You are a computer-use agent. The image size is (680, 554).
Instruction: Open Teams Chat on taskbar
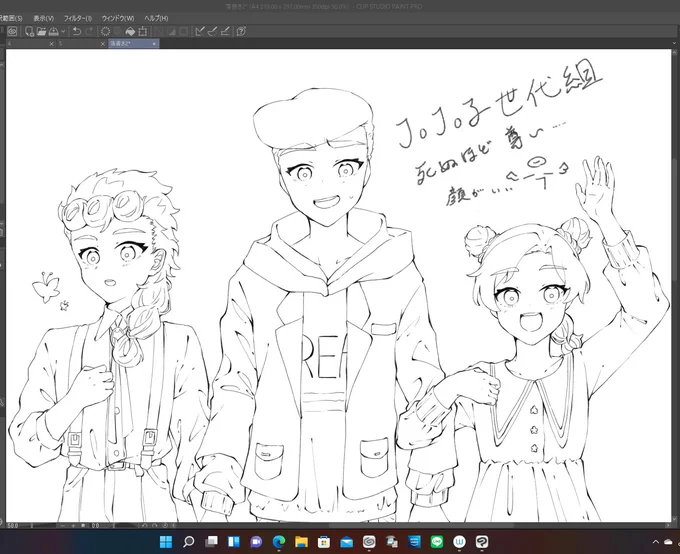coord(256,541)
